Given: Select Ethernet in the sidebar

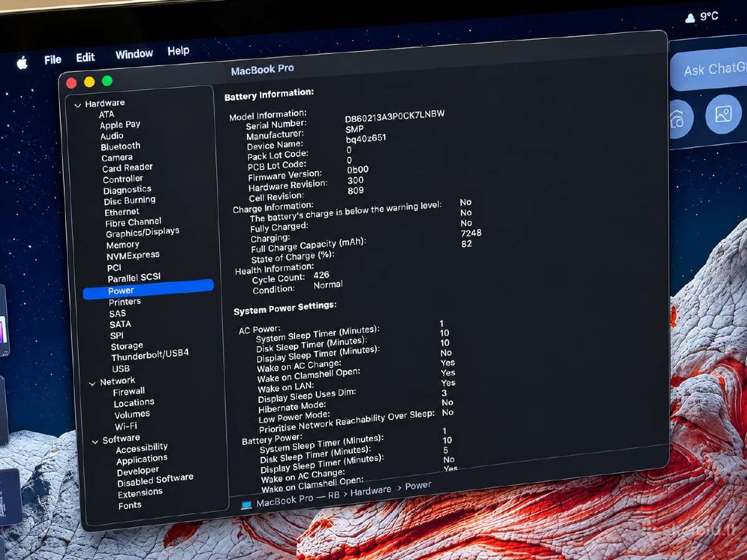Looking at the screenshot, I should click(x=122, y=212).
